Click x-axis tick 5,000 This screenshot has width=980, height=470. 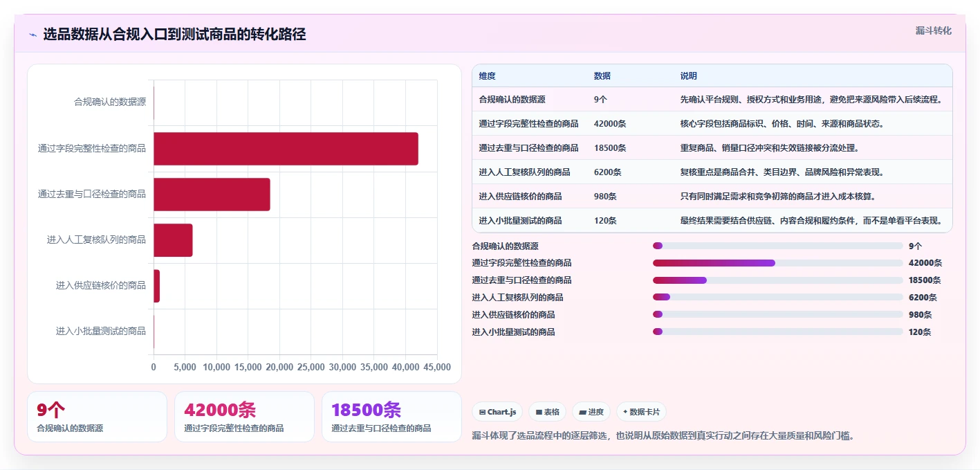[x=185, y=367]
